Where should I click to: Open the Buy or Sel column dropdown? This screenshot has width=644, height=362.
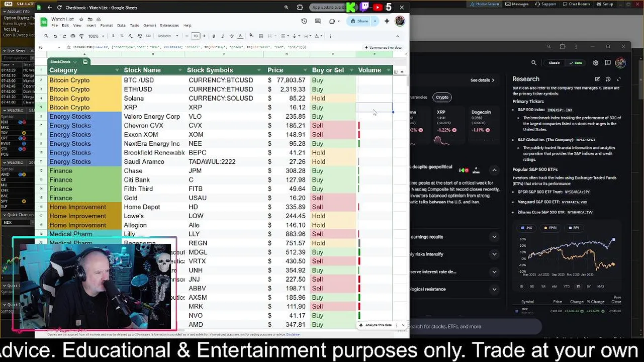351,70
